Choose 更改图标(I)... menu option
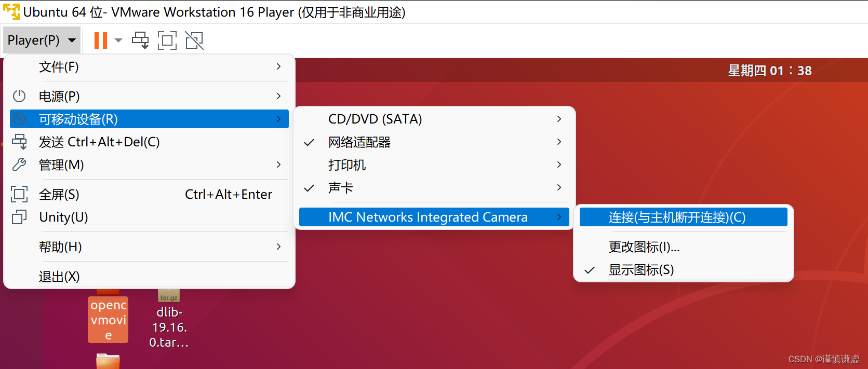Image resolution: width=868 pixels, height=369 pixels. [x=684, y=247]
